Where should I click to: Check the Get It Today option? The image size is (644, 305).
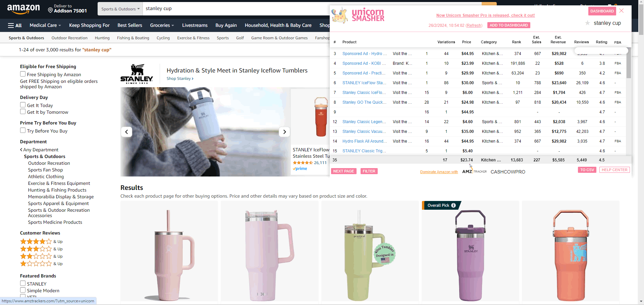pyautogui.click(x=23, y=105)
